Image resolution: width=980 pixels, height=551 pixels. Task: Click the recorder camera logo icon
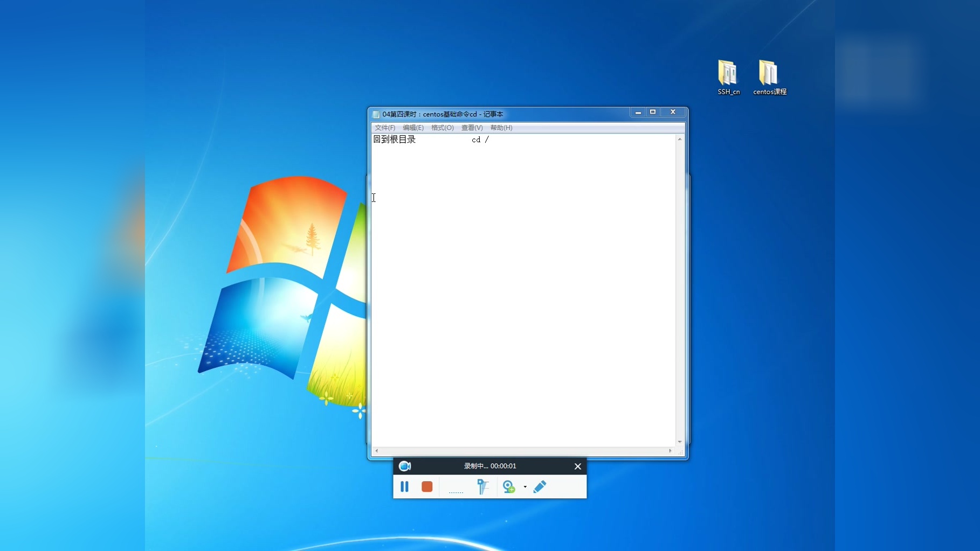405,466
